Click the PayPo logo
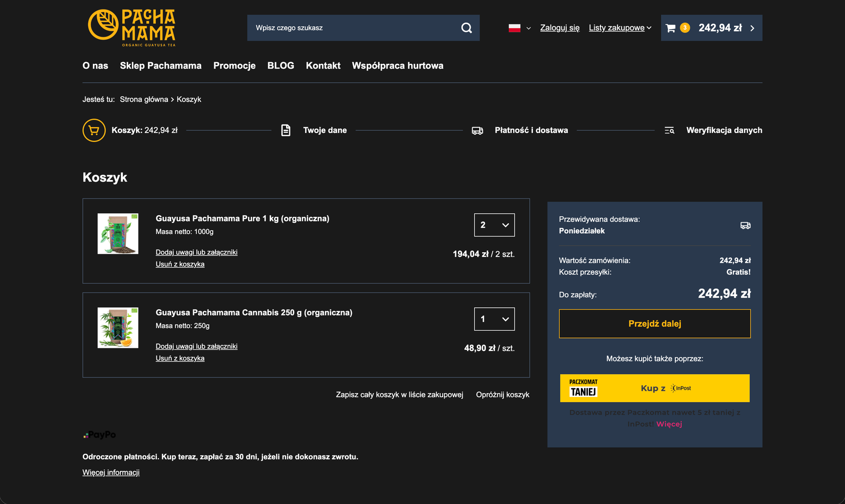This screenshot has width=845, height=504. pyautogui.click(x=99, y=435)
